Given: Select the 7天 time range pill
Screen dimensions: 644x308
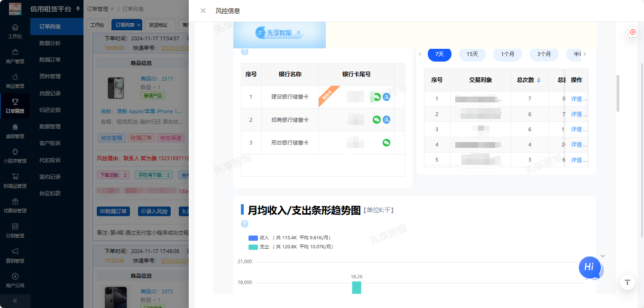Looking at the screenshot, I should point(440,54).
